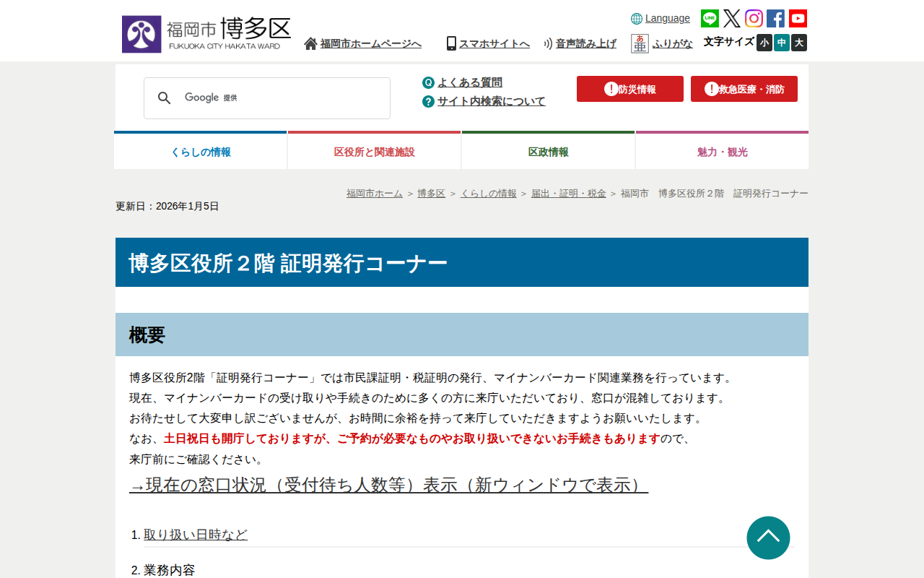
Task: Click the red bold 土日祝日も開庁 notice text
Action: pos(411,439)
